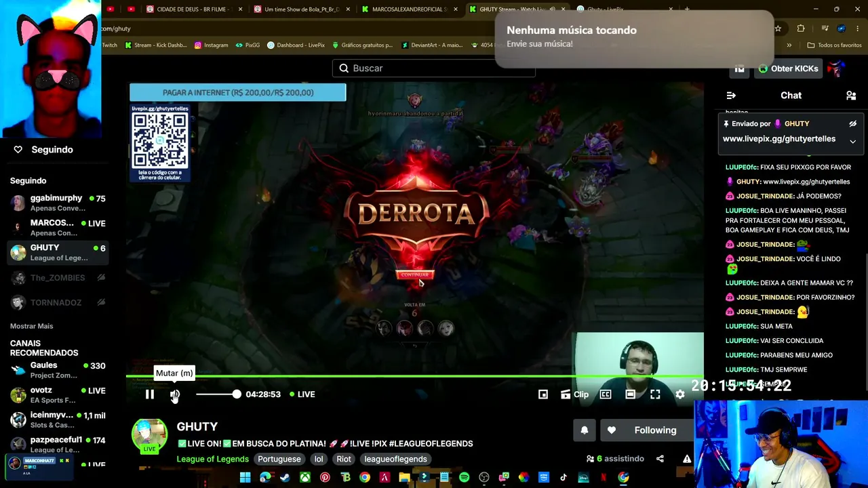Open player settings gear
868x488 pixels.
click(680, 394)
